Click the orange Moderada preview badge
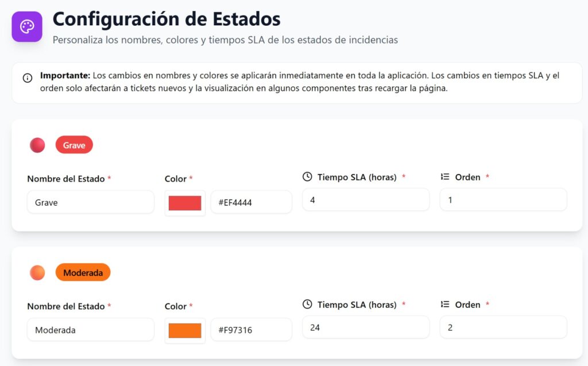Image resolution: width=588 pixels, height=366 pixels. [x=83, y=272]
